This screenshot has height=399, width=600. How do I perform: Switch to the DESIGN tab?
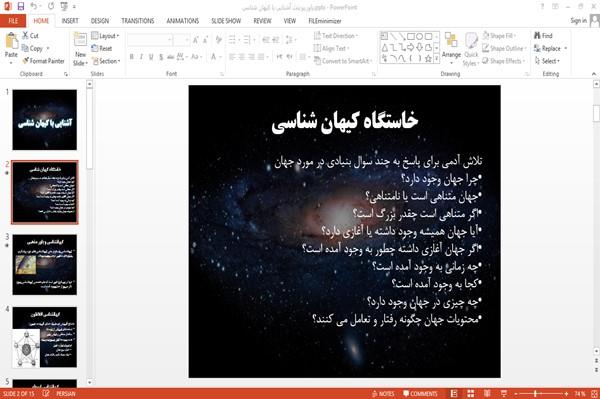click(x=100, y=21)
